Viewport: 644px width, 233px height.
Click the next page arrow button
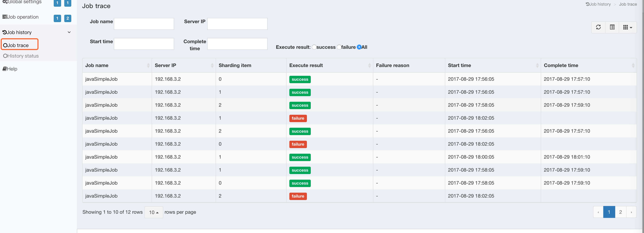631,212
